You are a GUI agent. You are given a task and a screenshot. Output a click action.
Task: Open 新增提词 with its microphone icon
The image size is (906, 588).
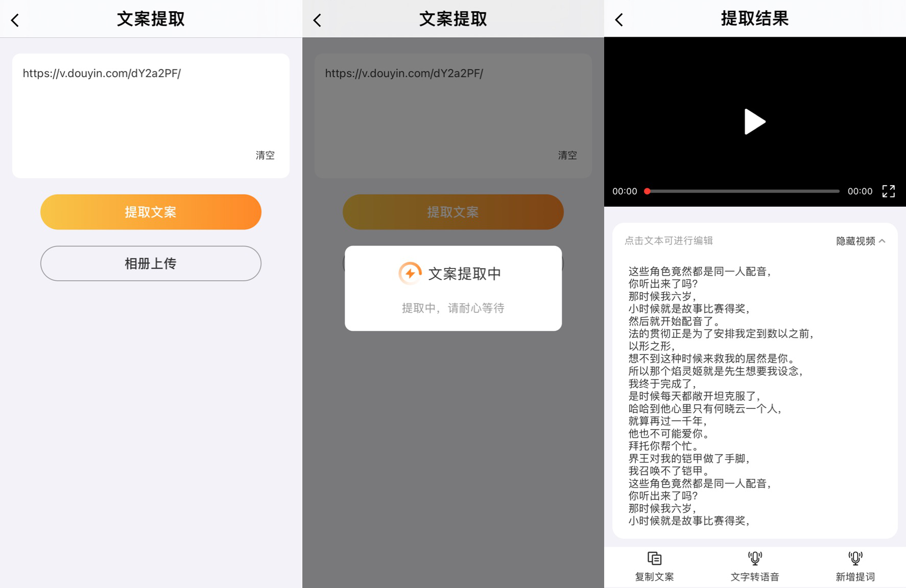tap(854, 558)
